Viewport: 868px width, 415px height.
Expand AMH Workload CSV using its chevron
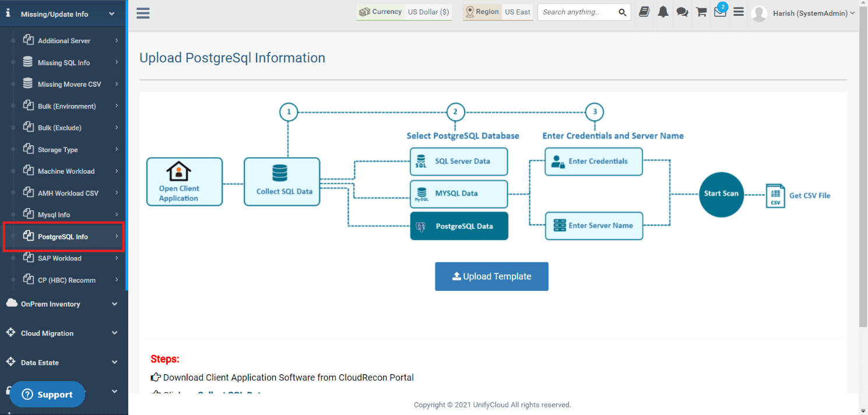pos(117,193)
